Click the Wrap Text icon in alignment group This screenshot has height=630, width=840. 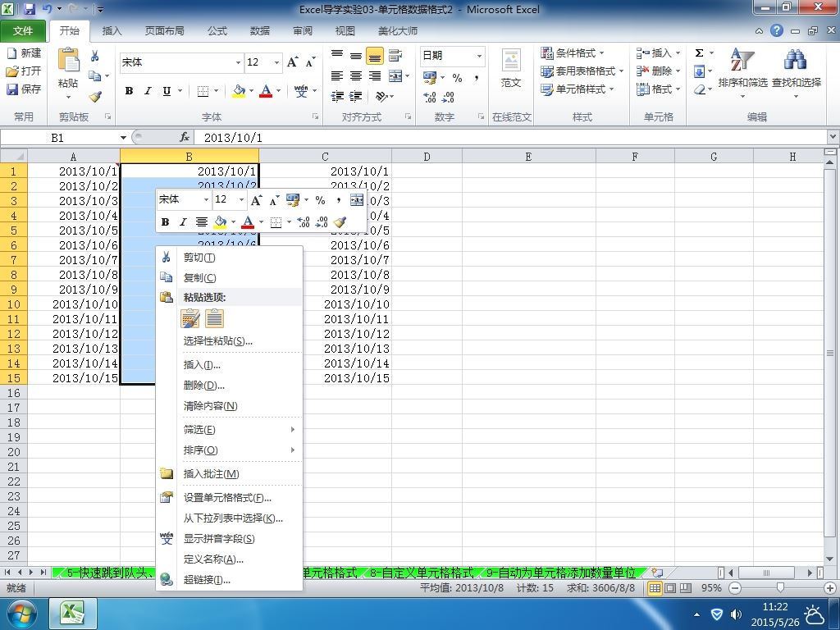[x=395, y=55]
